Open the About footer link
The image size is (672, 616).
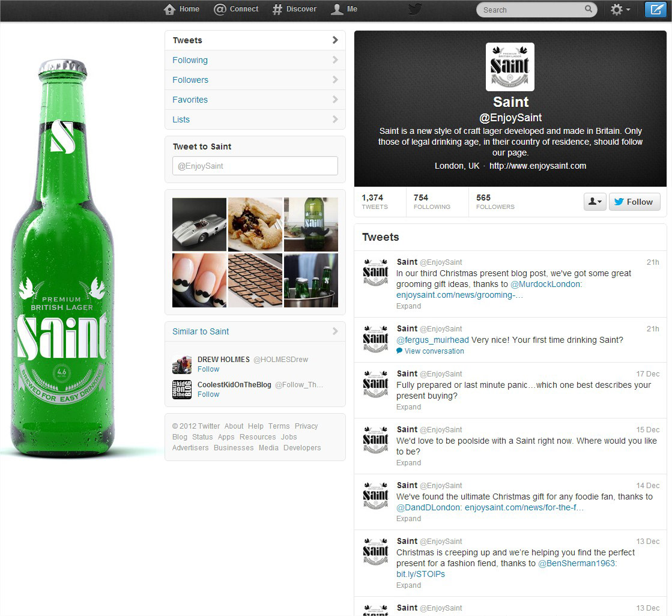(x=234, y=426)
